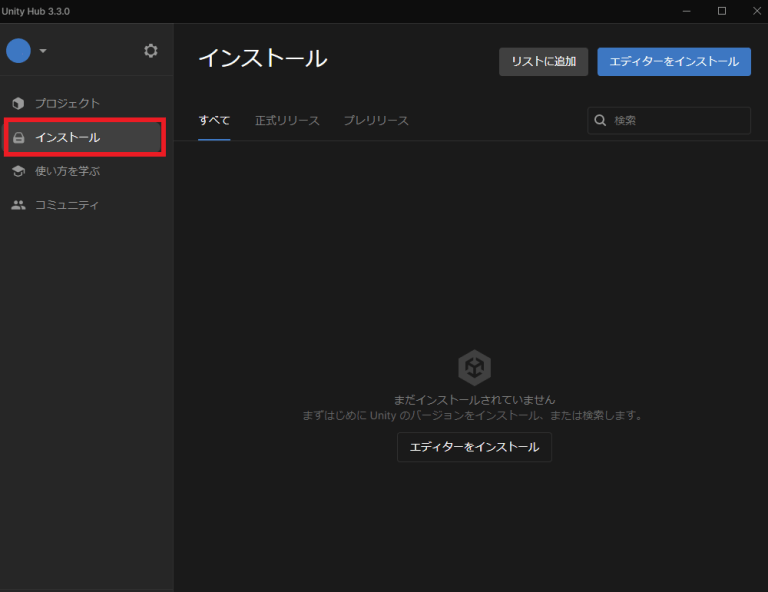Click the blue エディターをインストール button
Image resolution: width=768 pixels, height=592 pixels.
click(x=673, y=61)
